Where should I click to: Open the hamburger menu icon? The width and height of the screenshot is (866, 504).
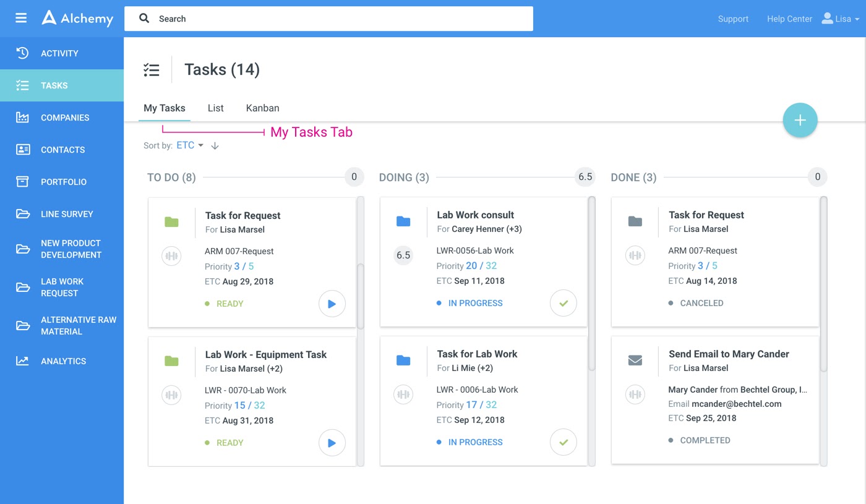[21, 18]
